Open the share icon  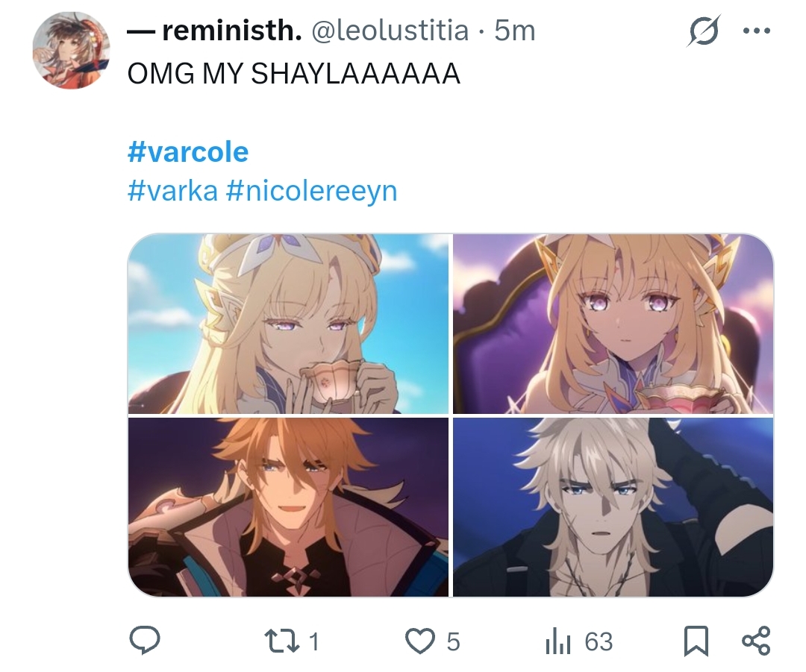(x=757, y=641)
